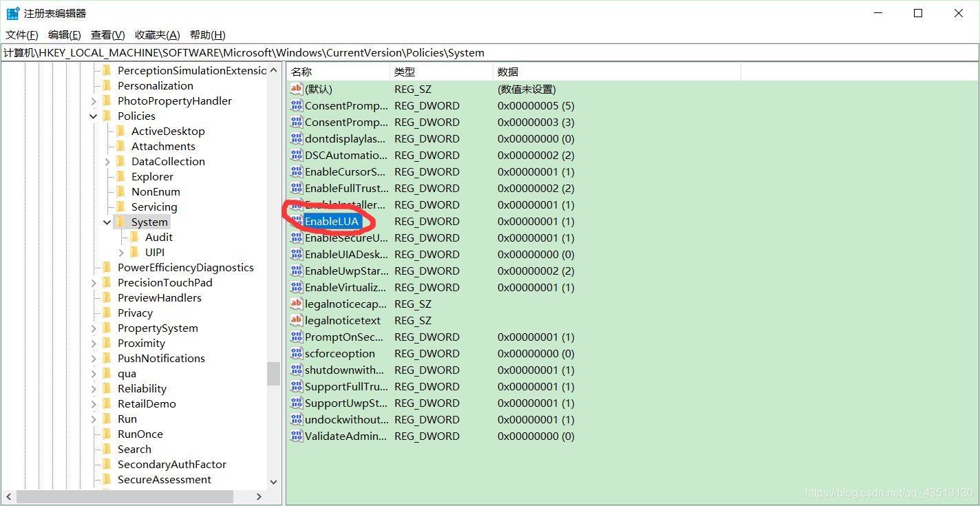The height and width of the screenshot is (506, 980).
Task: Select the Servicing key in tree
Action: [154, 207]
